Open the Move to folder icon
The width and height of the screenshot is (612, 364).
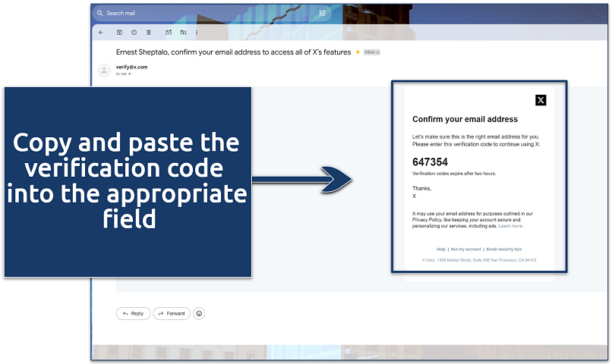183,33
